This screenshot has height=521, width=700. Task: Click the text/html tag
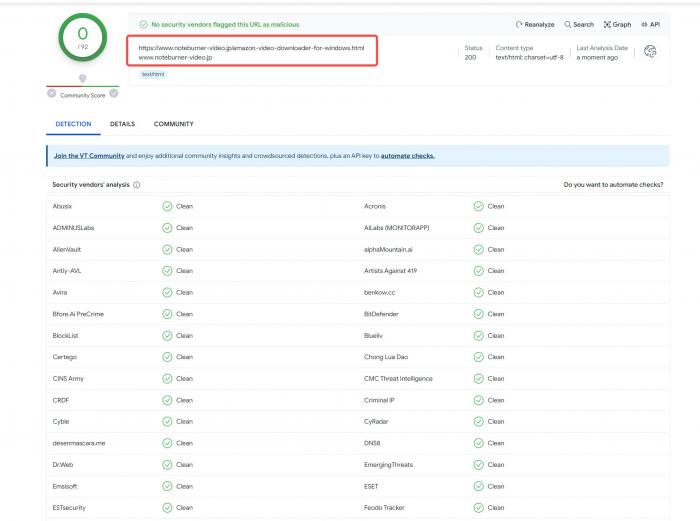click(153, 75)
